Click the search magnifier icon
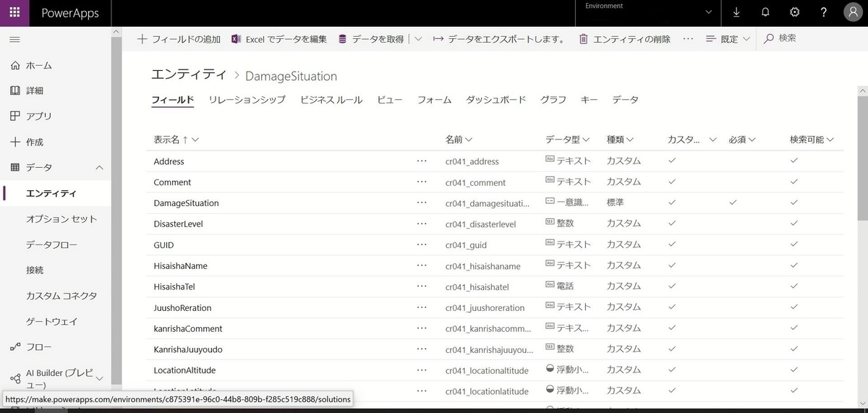The image size is (868, 413). pos(769,38)
